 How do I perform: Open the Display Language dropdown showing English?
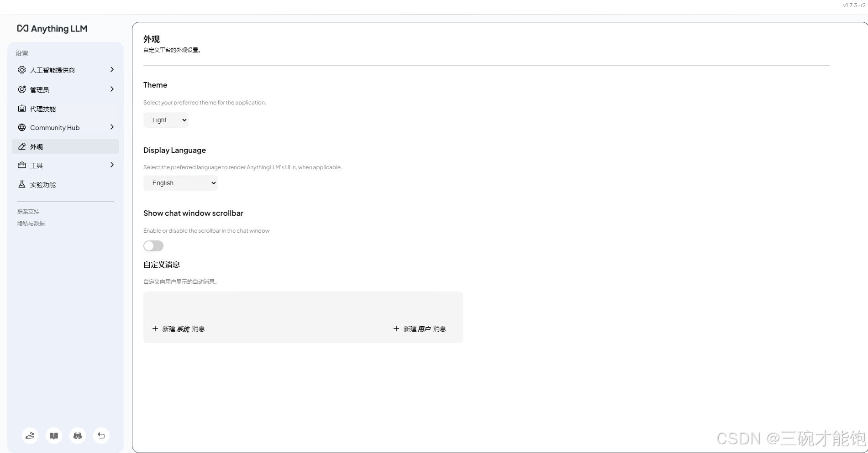pos(180,182)
